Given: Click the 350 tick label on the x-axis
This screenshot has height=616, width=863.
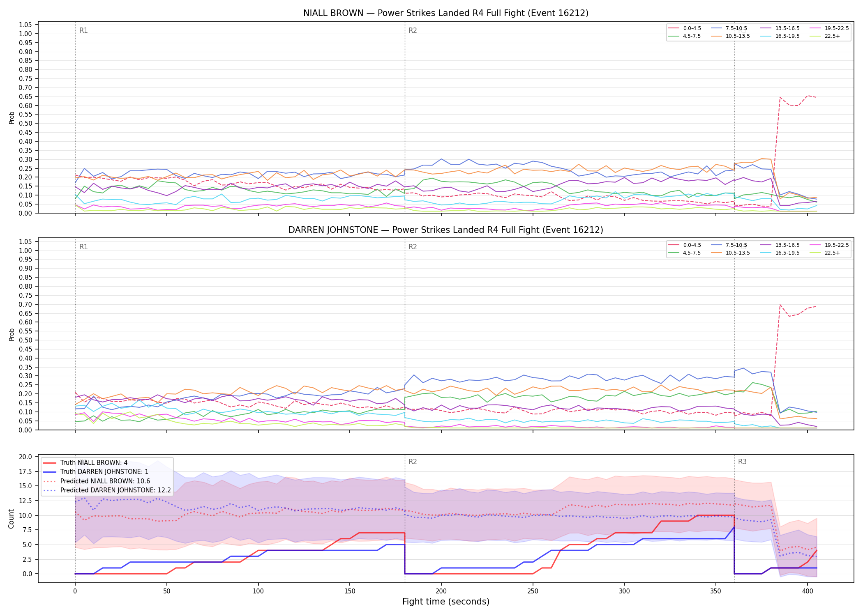Looking at the screenshot, I should [x=716, y=592].
